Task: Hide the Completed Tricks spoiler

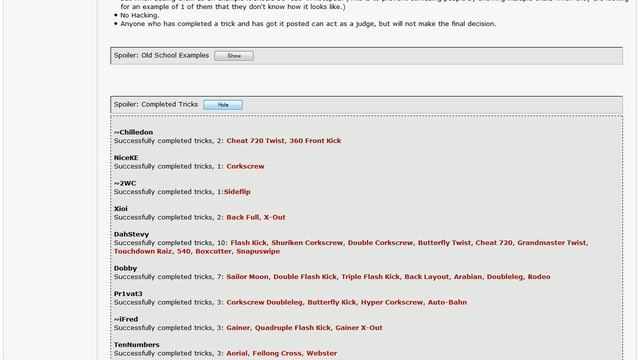Action: pyautogui.click(x=223, y=105)
